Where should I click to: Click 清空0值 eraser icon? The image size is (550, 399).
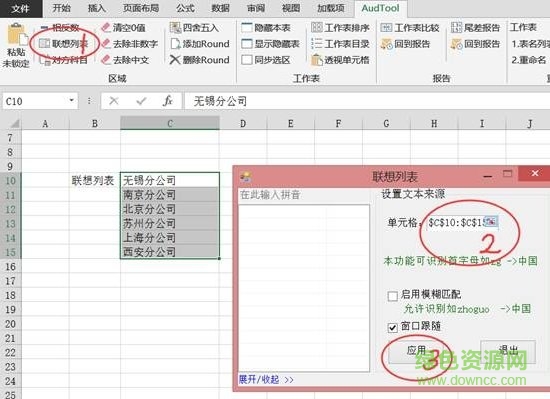point(106,28)
